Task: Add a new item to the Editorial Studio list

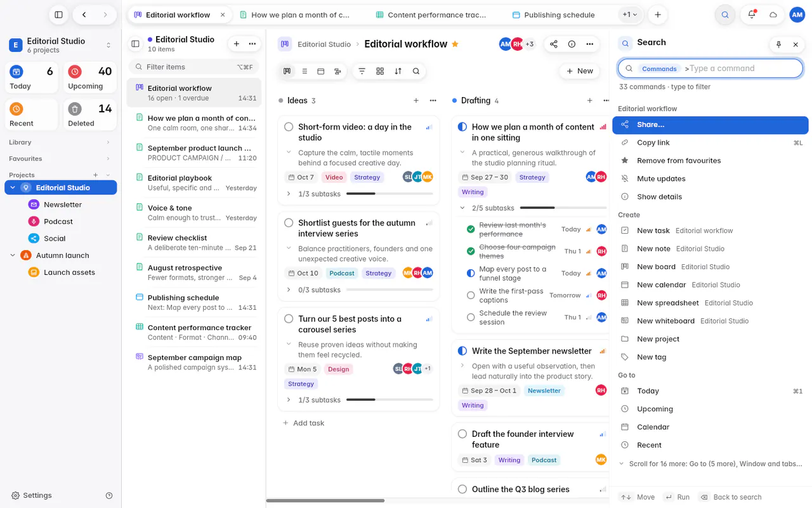Action: tap(237, 44)
